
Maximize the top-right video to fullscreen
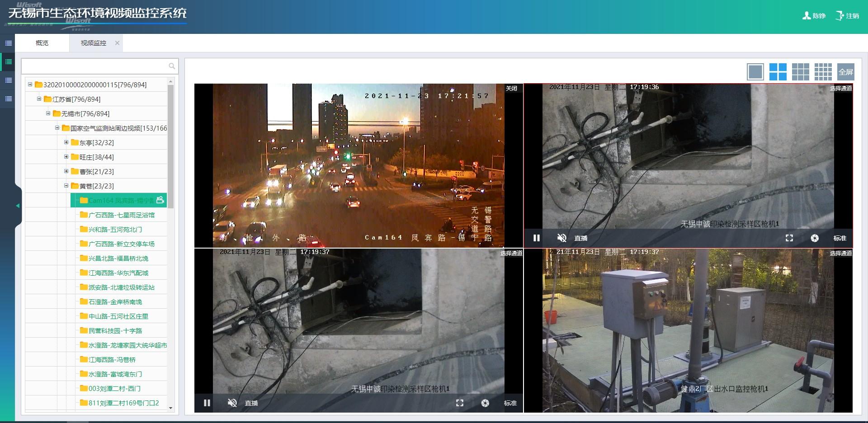[789, 238]
